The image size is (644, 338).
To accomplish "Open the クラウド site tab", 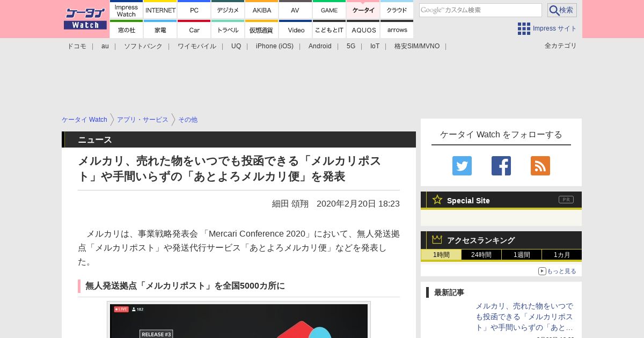I will (397, 10).
